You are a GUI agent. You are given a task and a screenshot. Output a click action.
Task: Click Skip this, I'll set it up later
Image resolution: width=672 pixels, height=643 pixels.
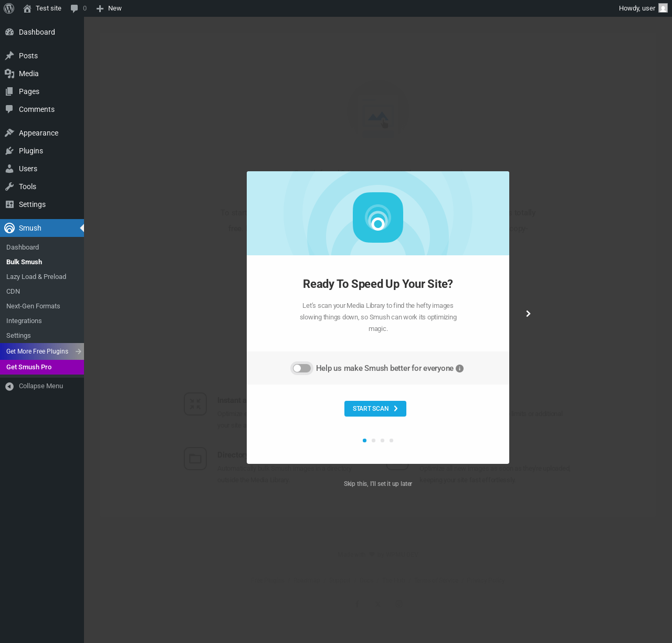(378, 484)
